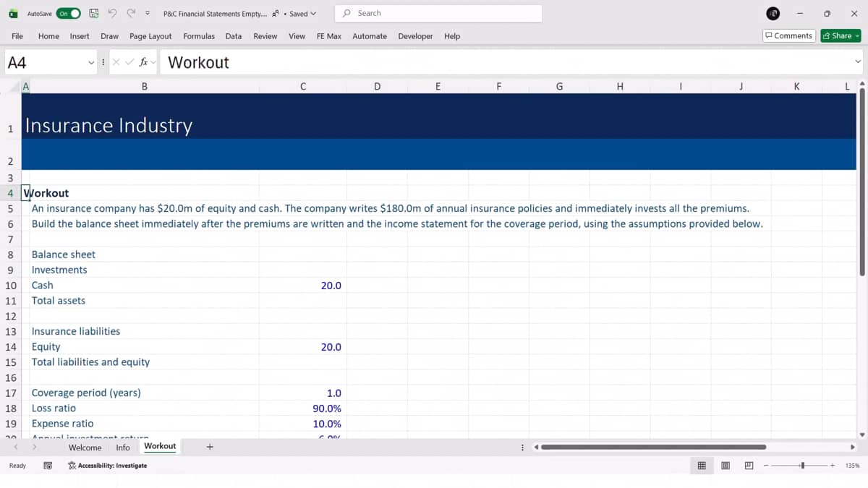
Task: Switch to the Info sheet tab
Action: tap(123, 448)
